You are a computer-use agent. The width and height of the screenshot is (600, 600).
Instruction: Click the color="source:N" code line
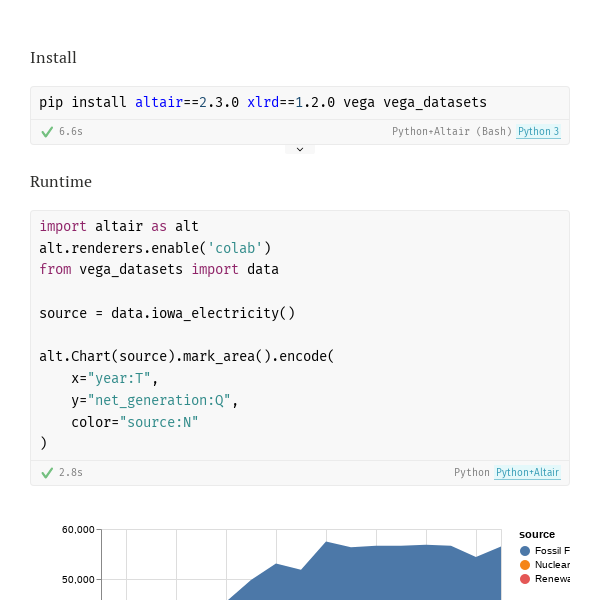coord(135,422)
